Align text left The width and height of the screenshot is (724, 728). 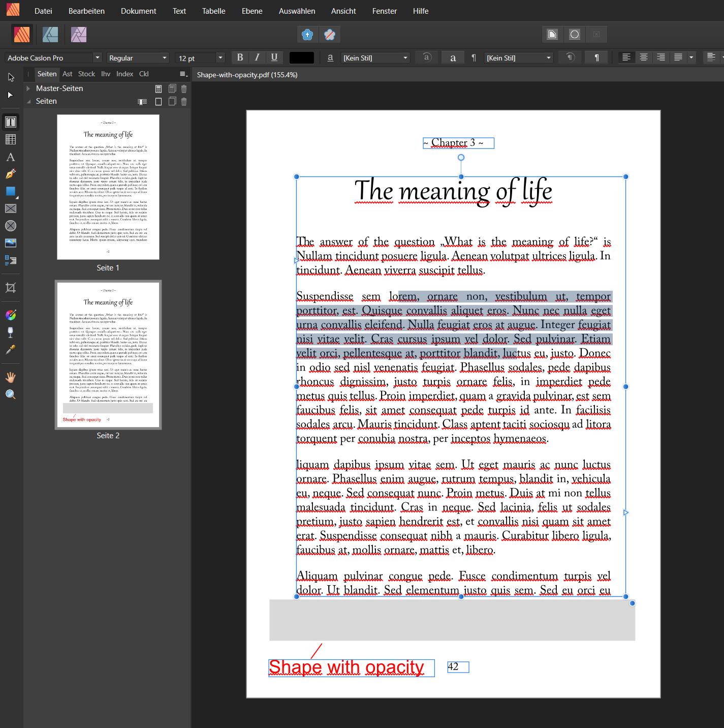626,57
